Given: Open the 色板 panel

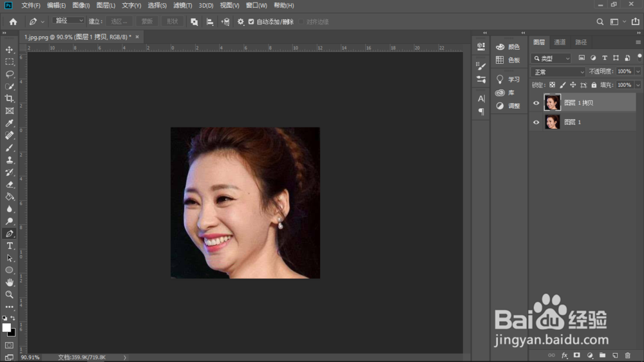Looking at the screenshot, I should click(507, 60).
